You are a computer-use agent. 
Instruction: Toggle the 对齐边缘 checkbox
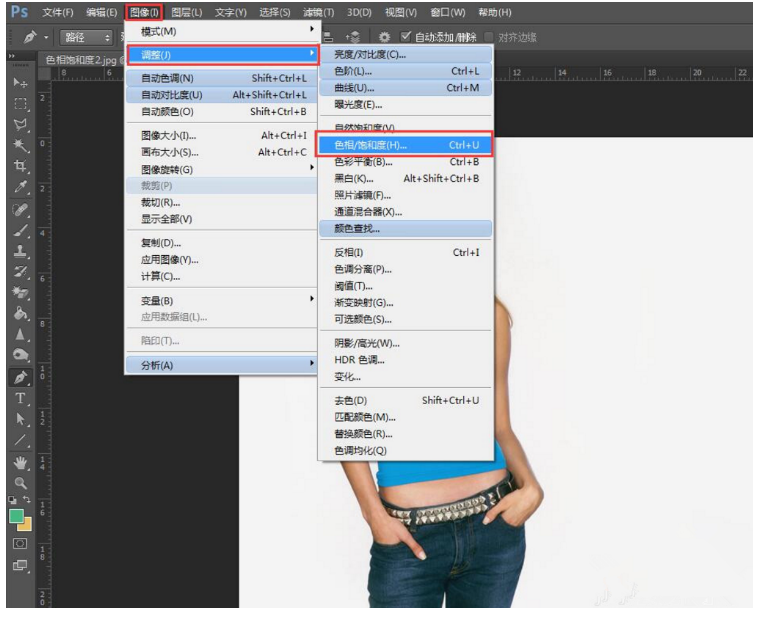488,37
